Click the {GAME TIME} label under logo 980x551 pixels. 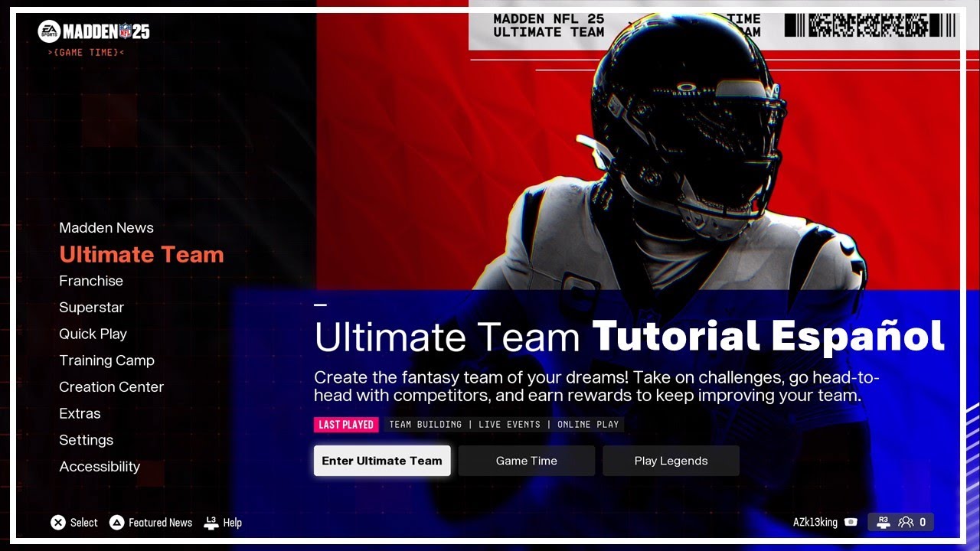point(86,53)
